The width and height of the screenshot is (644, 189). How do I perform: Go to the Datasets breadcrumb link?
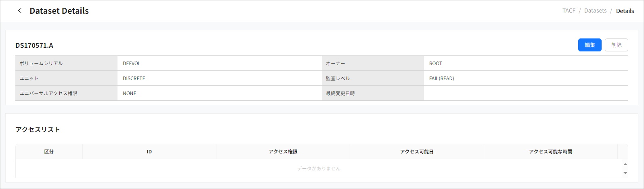(x=595, y=11)
